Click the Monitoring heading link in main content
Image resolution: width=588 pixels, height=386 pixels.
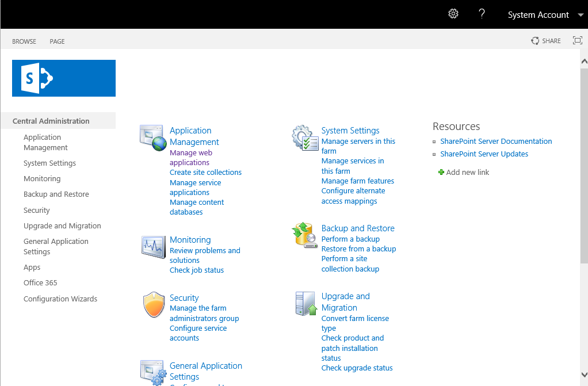tap(190, 240)
